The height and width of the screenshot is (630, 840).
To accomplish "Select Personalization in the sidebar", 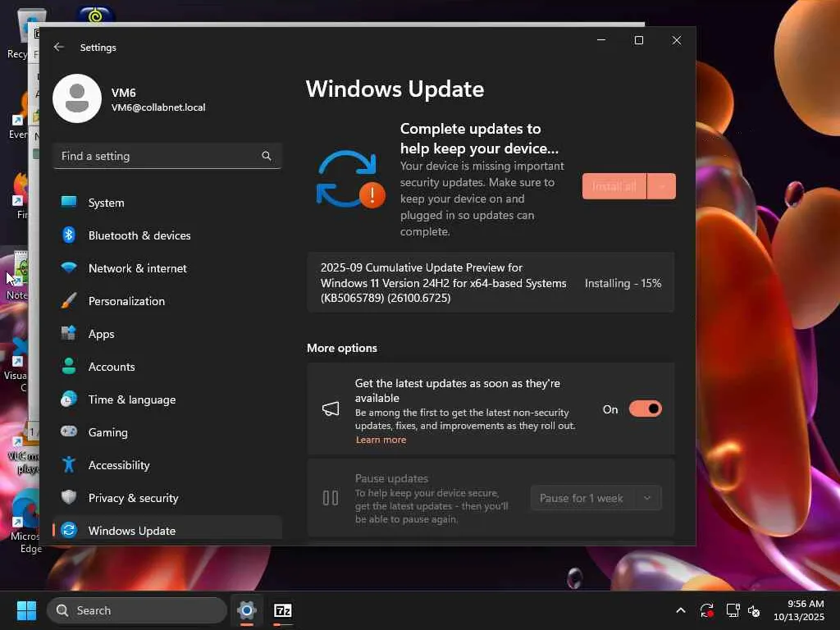I will click(167, 301).
